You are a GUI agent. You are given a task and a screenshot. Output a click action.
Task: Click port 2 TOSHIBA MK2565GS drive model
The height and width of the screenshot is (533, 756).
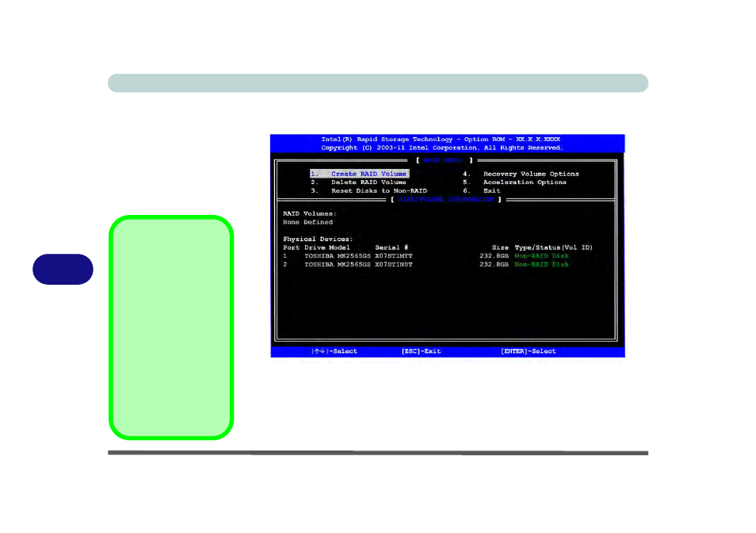pyautogui.click(x=338, y=265)
